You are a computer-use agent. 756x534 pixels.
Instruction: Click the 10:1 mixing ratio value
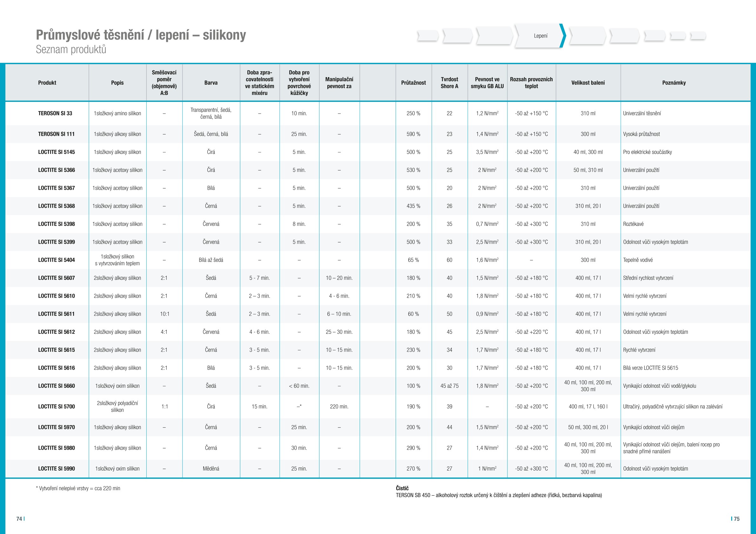coord(165,314)
